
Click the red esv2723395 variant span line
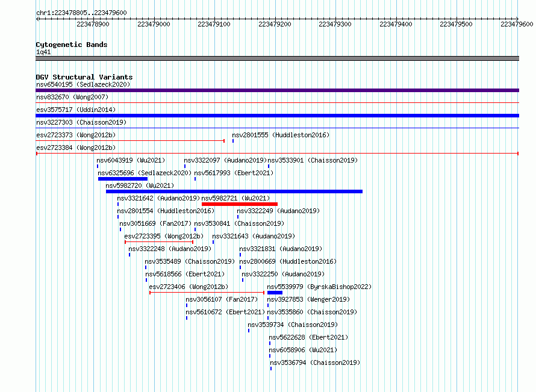[x=160, y=242]
